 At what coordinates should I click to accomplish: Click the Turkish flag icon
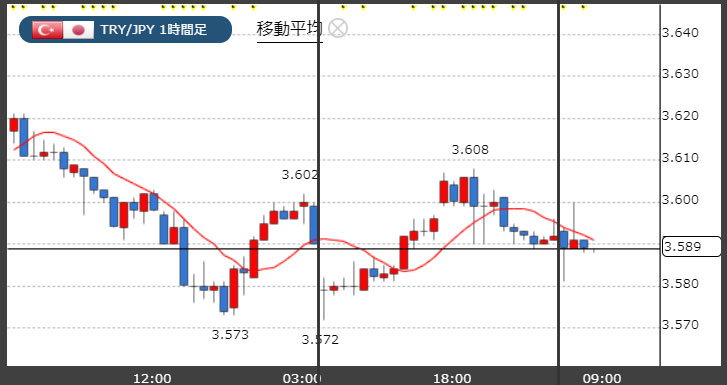click(x=47, y=30)
